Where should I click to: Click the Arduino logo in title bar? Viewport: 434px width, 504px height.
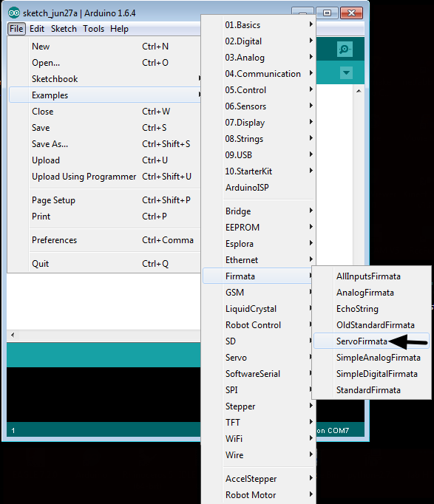click(14, 13)
